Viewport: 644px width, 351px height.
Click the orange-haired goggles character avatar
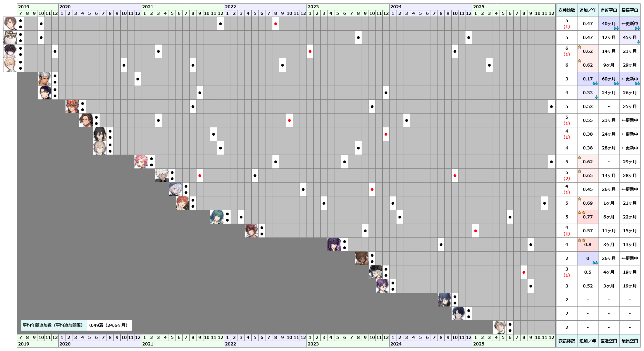[x=72, y=106]
